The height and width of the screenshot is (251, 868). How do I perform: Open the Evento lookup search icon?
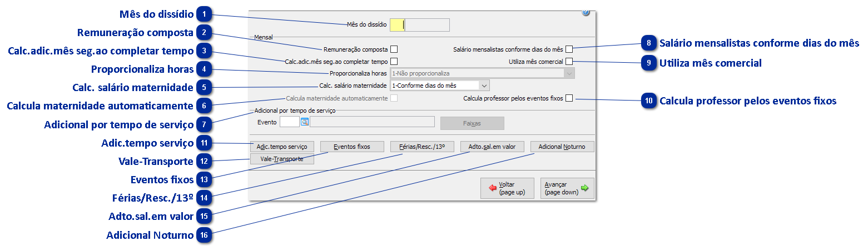(304, 122)
